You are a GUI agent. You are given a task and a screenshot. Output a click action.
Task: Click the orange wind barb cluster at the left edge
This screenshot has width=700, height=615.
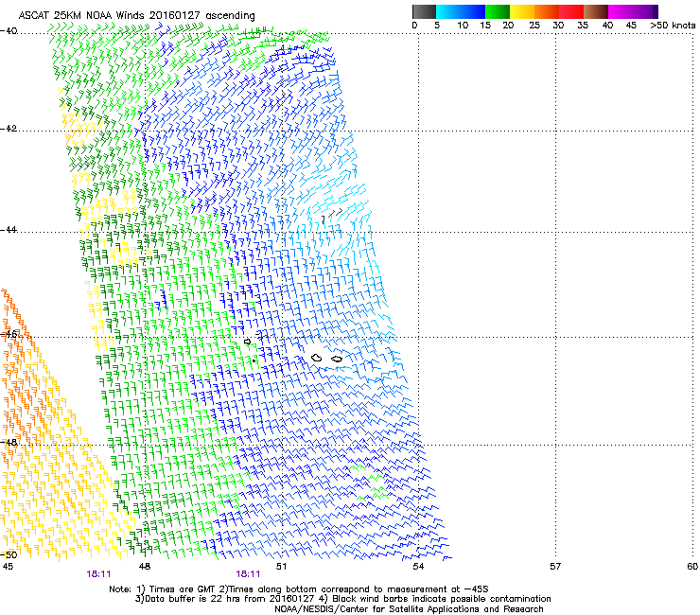[x=18, y=379]
